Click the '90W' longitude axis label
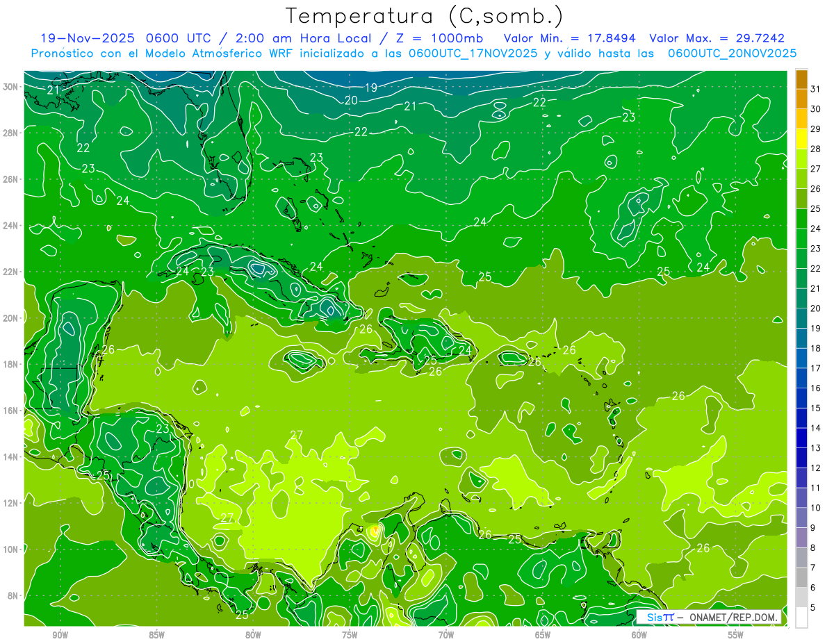Screen dimensions: 834x644 [60, 635]
